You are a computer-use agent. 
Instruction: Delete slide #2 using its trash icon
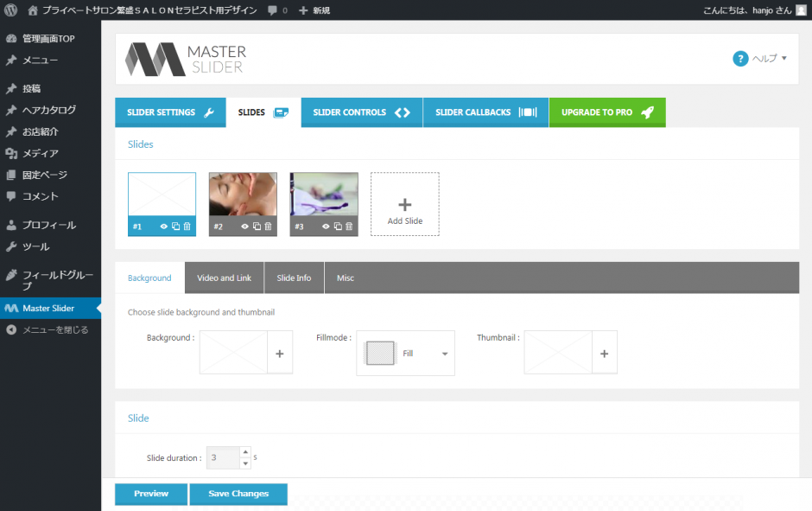pyautogui.click(x=268, y=227)
